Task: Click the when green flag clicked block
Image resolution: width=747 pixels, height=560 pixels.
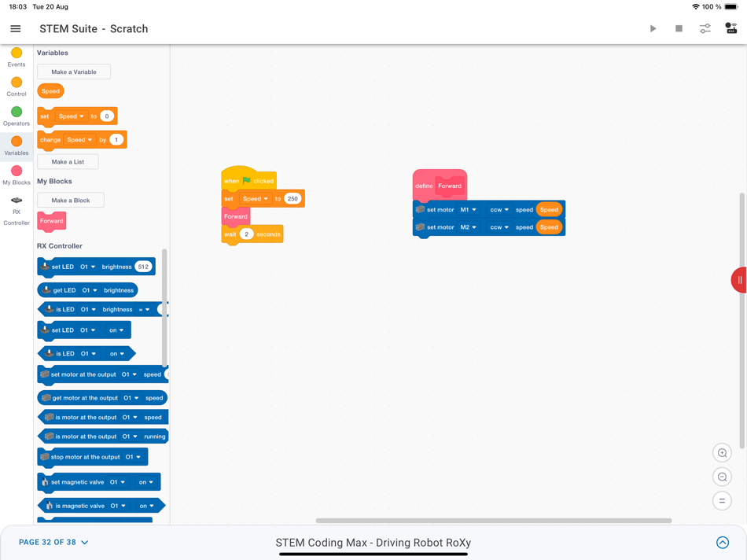Action: point(248,179)
